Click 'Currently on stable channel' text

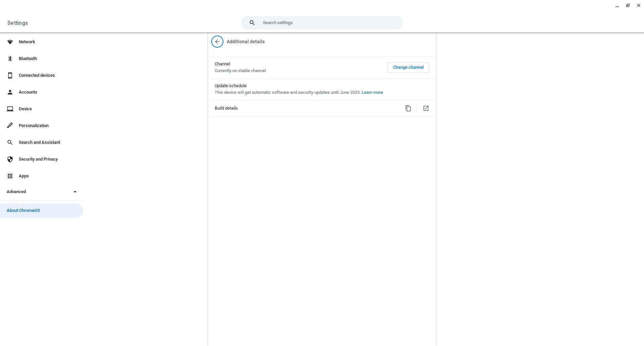click(x=240, y=71)
